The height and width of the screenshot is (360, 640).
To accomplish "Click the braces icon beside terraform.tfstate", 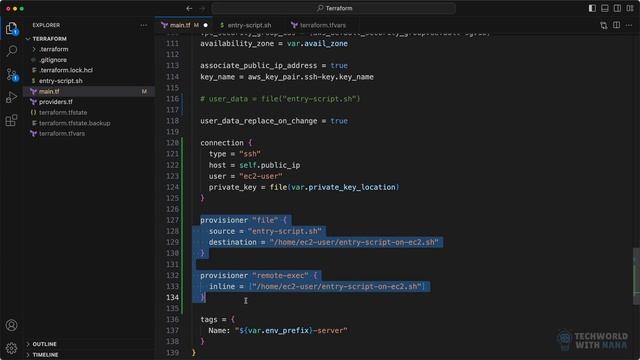I will click(33, 113).
